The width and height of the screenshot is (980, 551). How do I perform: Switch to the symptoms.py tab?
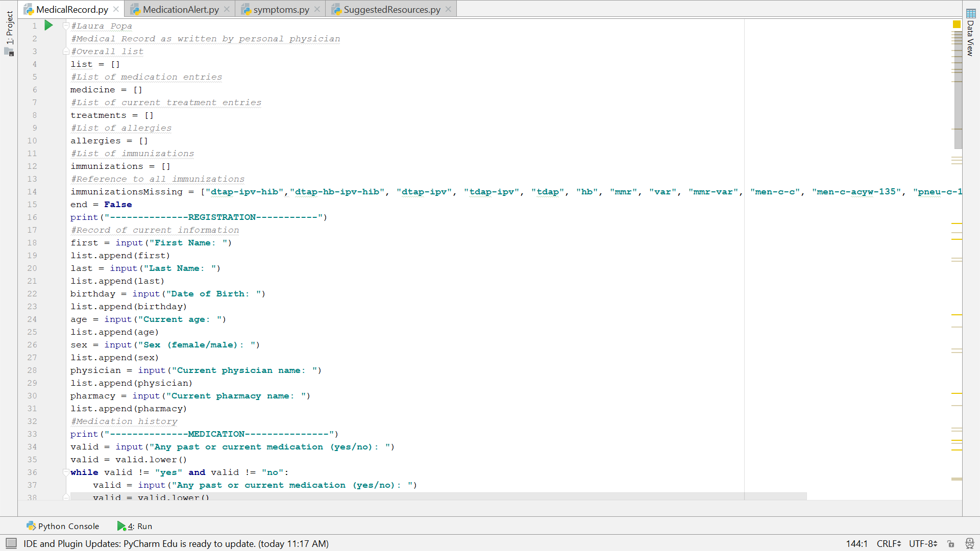[x=281, y=9]
